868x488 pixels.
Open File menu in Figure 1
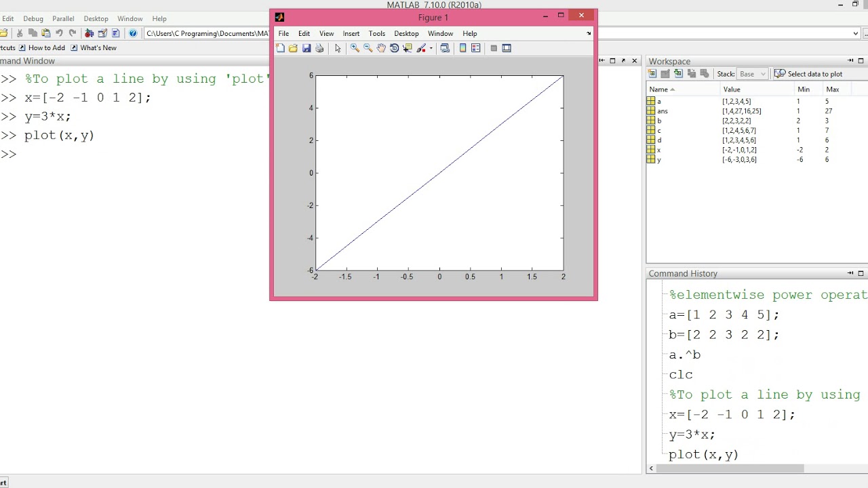[x=283, y=33]
